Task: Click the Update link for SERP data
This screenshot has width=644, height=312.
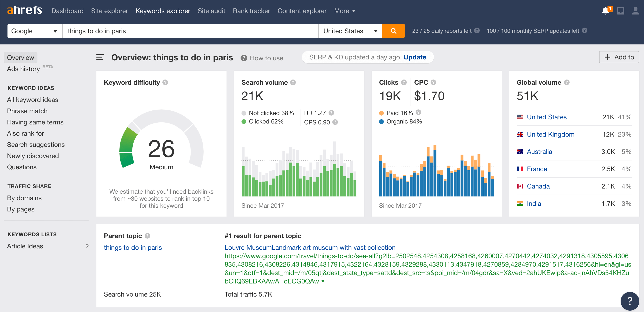Action: tap(415, 57)
